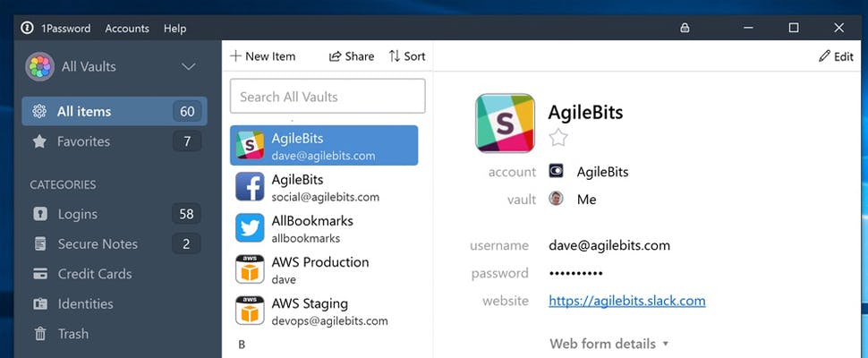
Task: Click the Identities icon
Action: click(x=40, y=303)
